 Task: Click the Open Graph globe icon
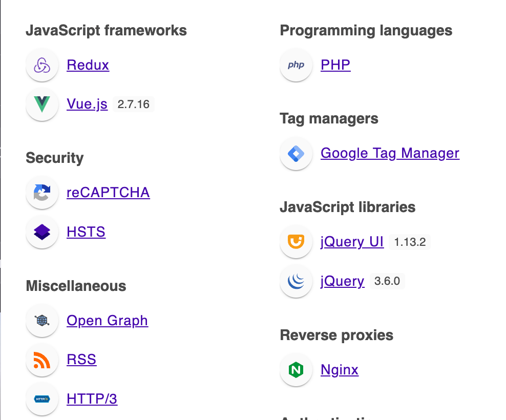[42, 320]
